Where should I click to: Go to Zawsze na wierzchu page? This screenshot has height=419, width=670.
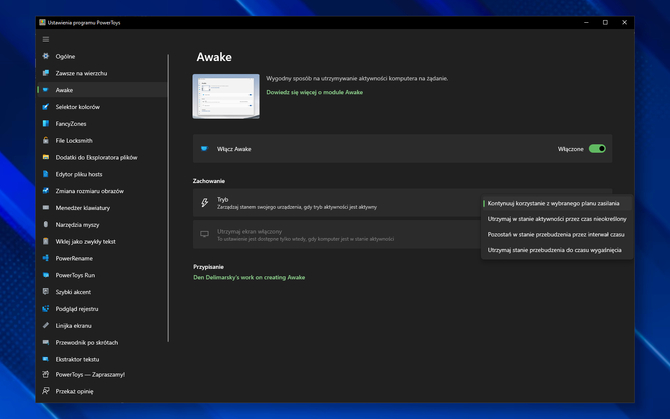[x=102, y=73]
